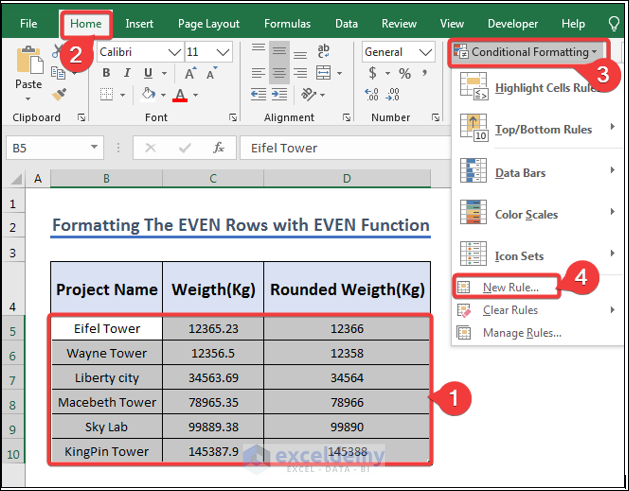Open Underline style dropdown arrow
629x491 pixels.
click(x=164, y=73)
